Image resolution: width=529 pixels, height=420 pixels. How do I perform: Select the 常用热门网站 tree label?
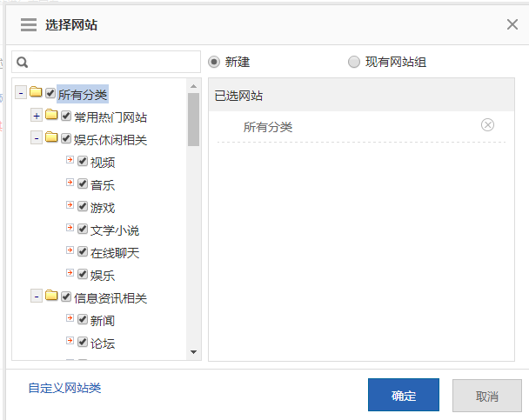(x=110, y=117)
